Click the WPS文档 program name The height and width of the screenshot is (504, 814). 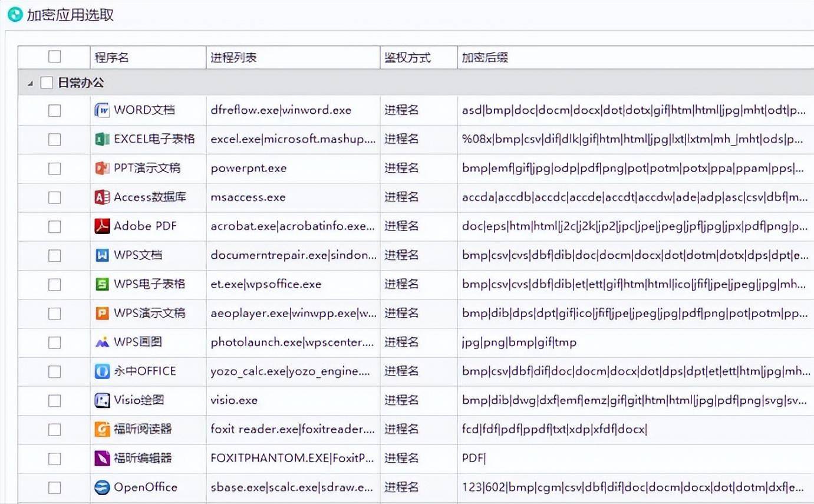[138, 255]
